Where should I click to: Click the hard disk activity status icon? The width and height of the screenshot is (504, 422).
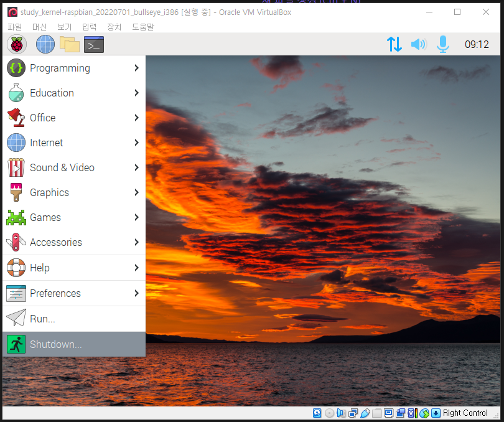pos(317,413)
